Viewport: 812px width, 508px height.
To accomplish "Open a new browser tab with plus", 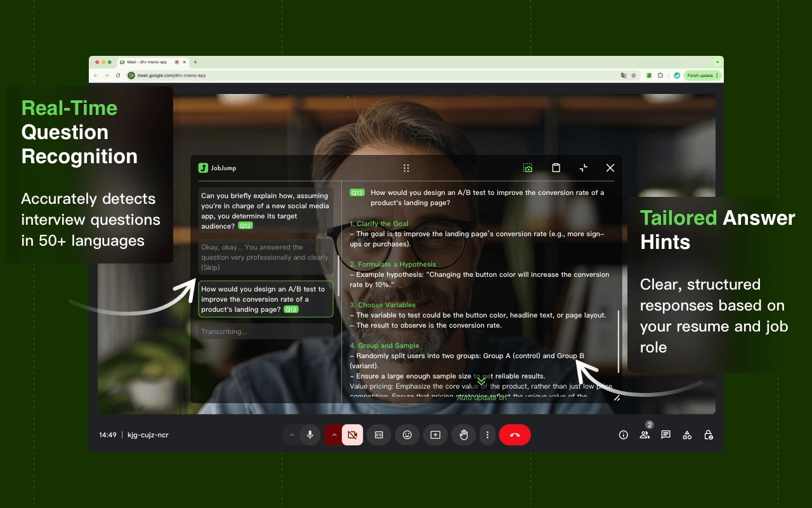I will [195, 62].
